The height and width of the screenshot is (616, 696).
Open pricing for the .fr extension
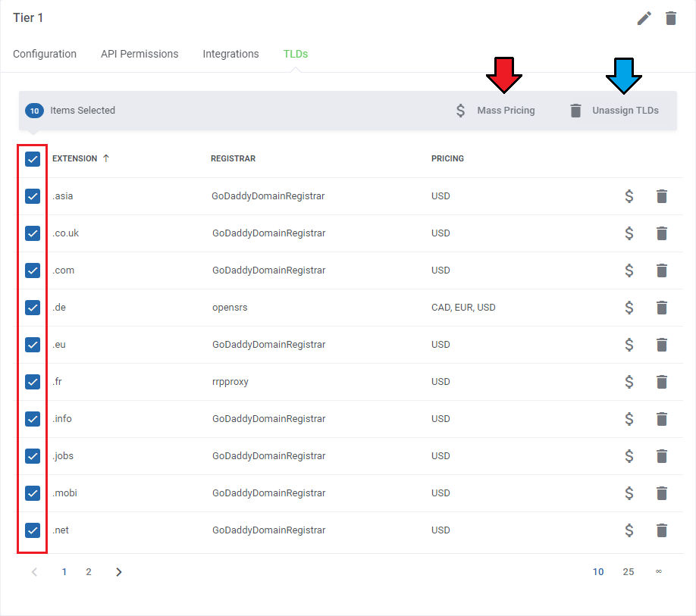(x=629, y=382)
